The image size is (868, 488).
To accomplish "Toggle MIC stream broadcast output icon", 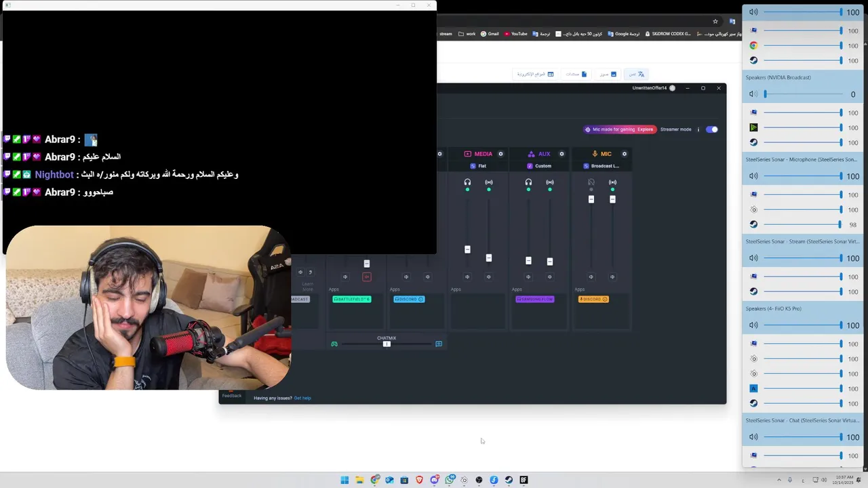I will [612, 182].
